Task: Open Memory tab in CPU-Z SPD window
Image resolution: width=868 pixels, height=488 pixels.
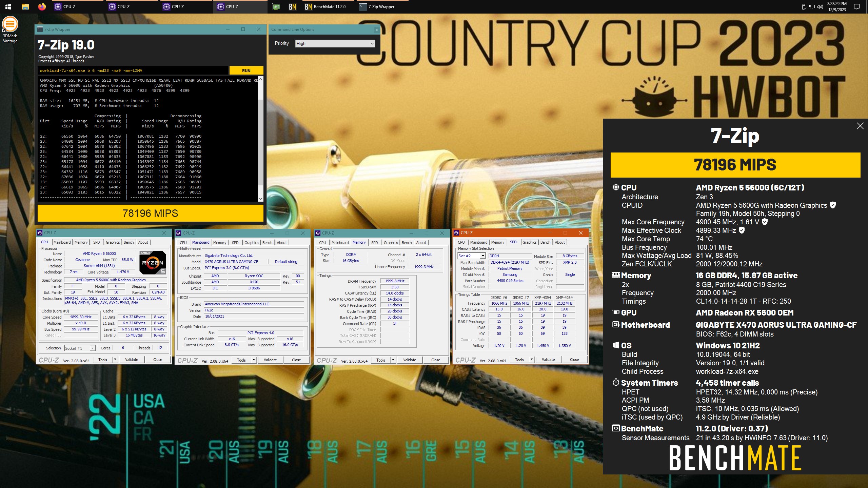Action: click(497, 242)
